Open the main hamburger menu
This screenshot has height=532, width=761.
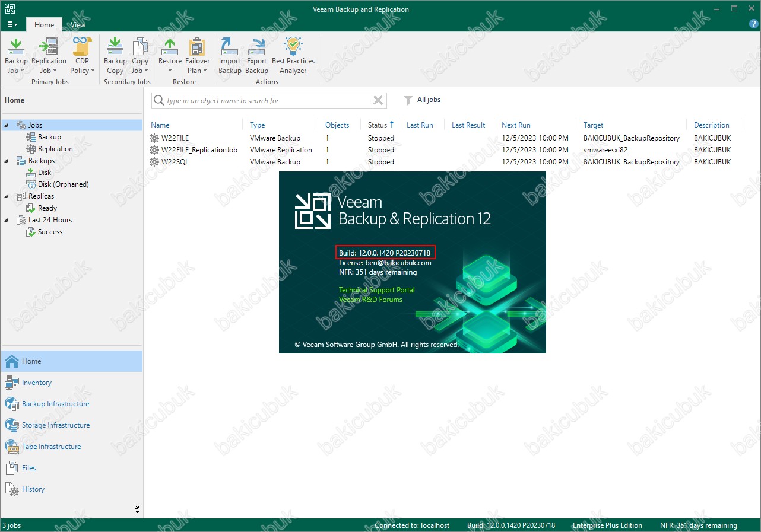tap(12, 25)
